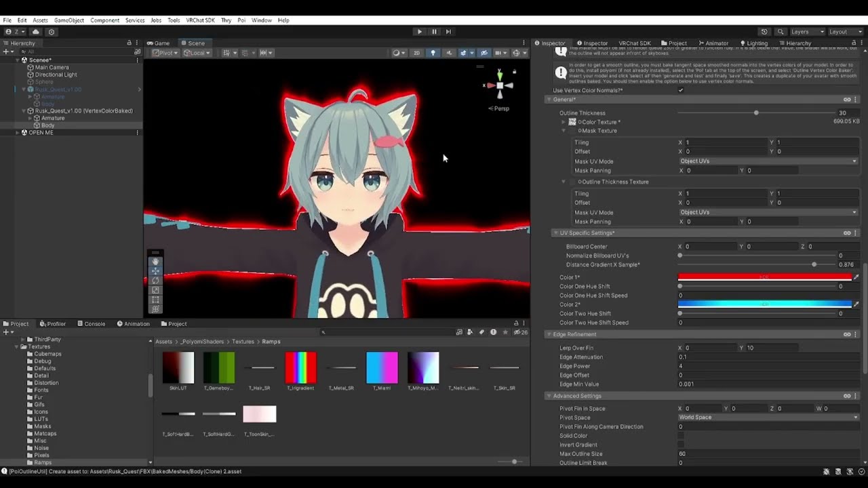This screenshot has height=488, width=868.
Task: Start Play mode with the play button
Action: [419, 32]
